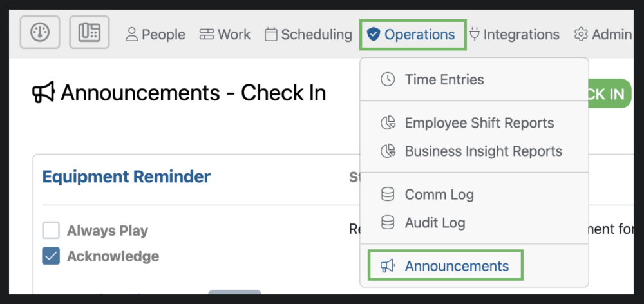Viewport: 644px width, 304px height.
Task: Open the Equipment Reminder announcement link
Action: tap(126, 176)
